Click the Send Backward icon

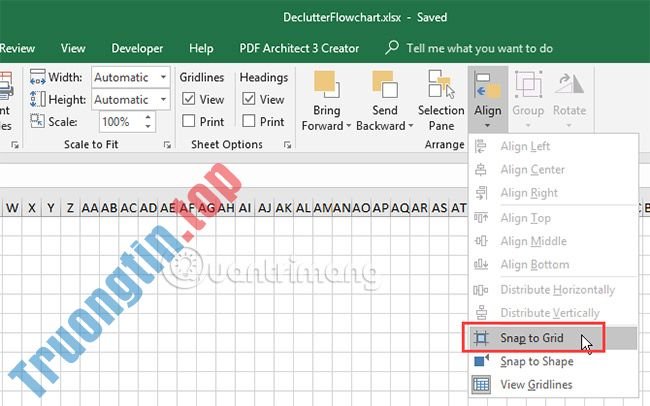click(x=385, y=85)
